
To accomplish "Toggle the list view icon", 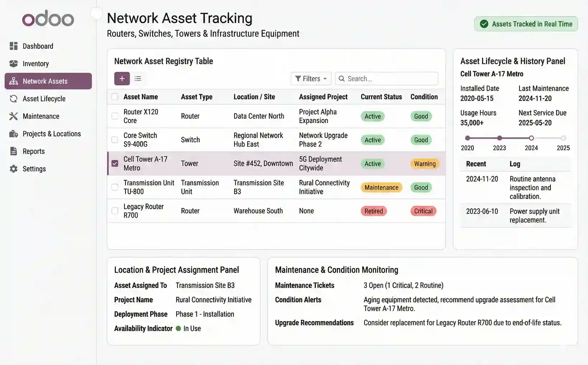I will [138, 79].
